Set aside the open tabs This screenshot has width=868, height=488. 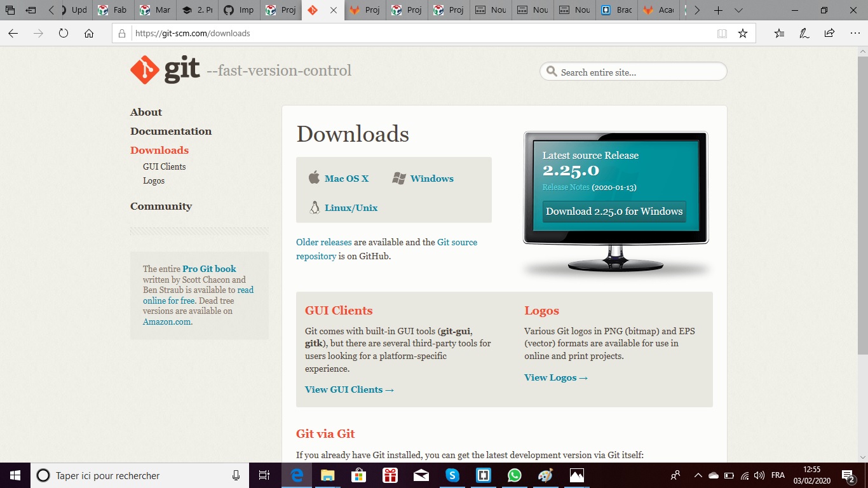point(31,10)
